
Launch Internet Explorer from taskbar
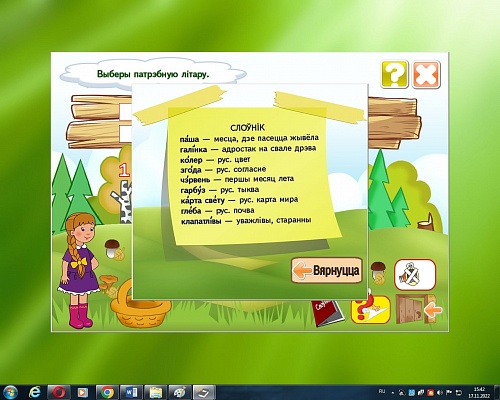pyautogui.click(x=35, y=392)
